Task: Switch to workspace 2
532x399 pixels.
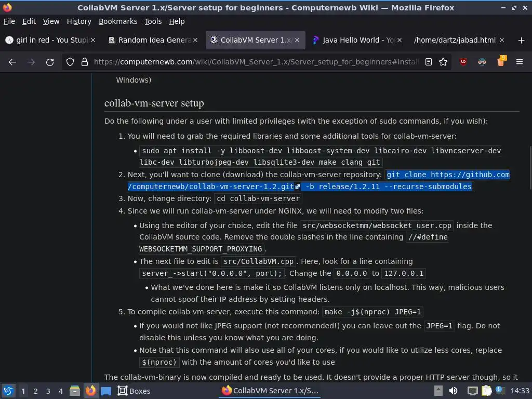Action: (36, 391)
